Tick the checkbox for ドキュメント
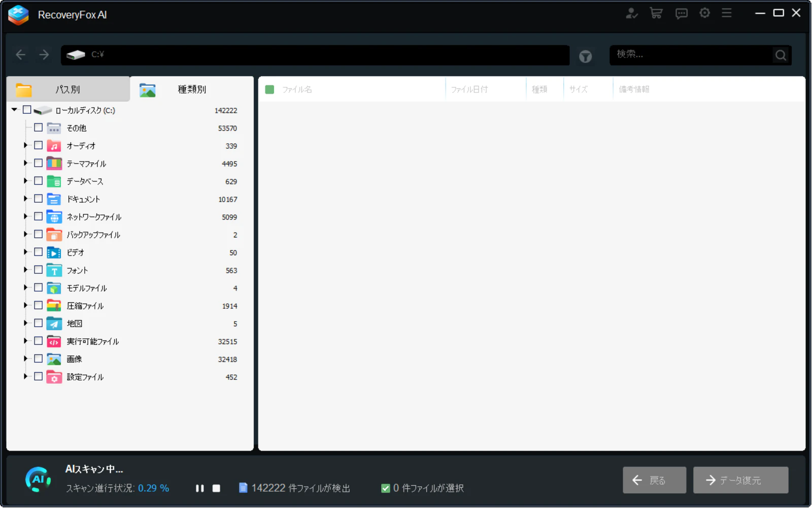The height and width of the screenshot is (508, 812). pos(39,199)
